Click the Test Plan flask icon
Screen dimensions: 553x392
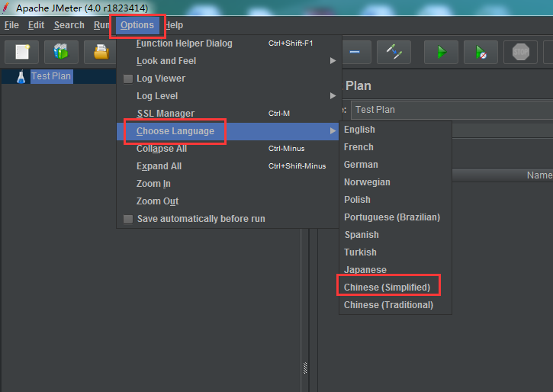21,76
